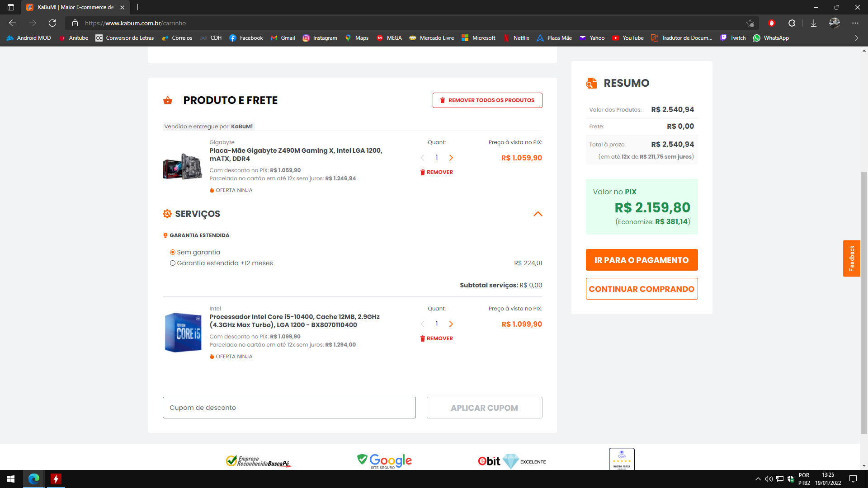Open the Feedback side tab
This screenshot has height=488, width=868.
(x=851, y=258)
